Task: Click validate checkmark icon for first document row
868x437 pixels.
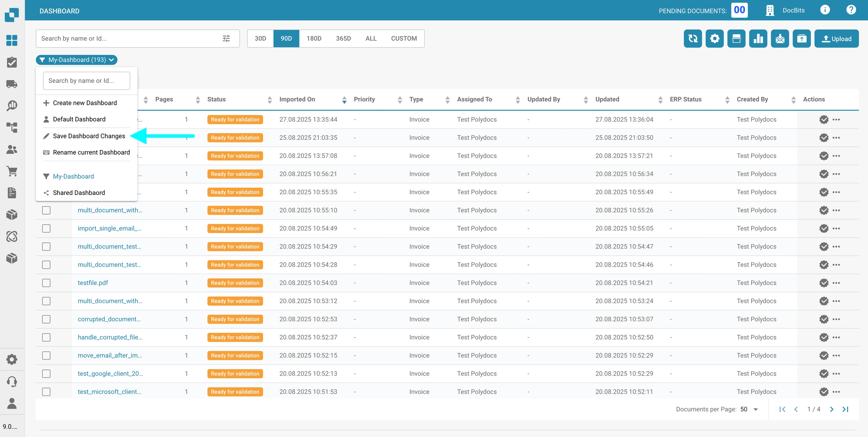Action: pos(824,120)
